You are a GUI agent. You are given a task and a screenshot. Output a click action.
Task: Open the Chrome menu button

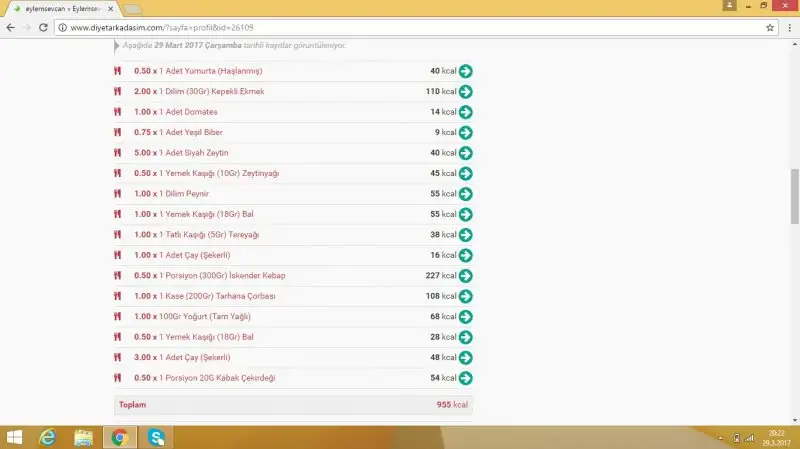[788, 28]
